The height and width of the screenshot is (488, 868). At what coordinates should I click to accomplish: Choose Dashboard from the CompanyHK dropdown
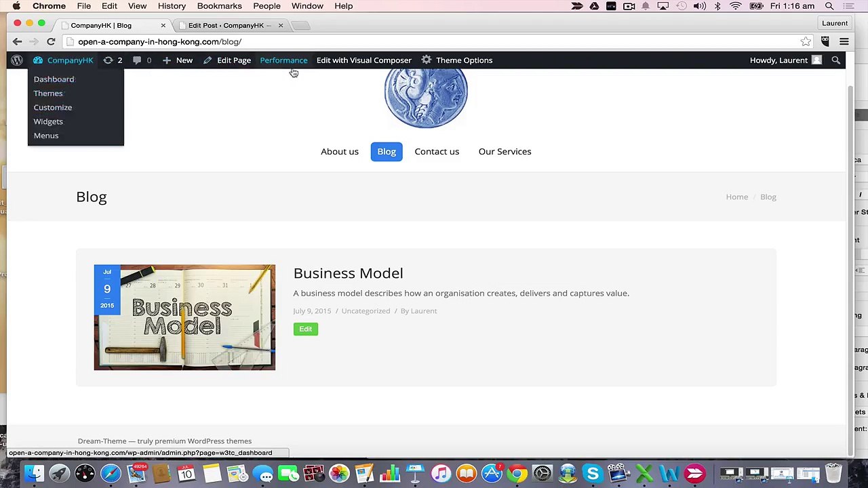click(54, 79)
